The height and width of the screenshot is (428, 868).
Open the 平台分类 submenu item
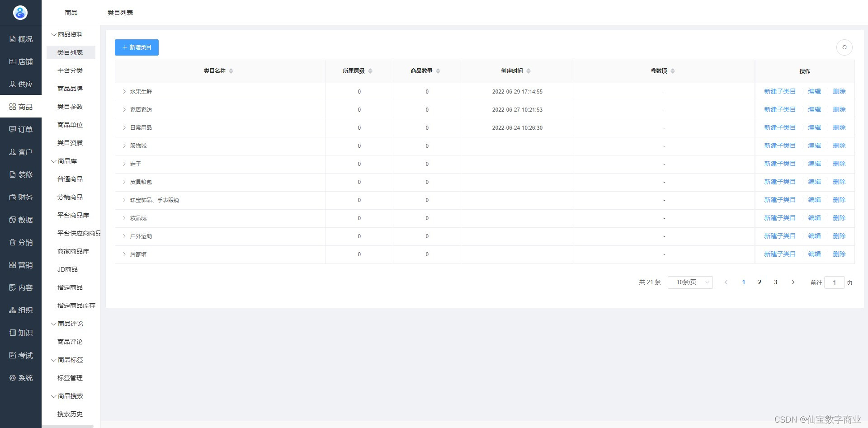71,71
